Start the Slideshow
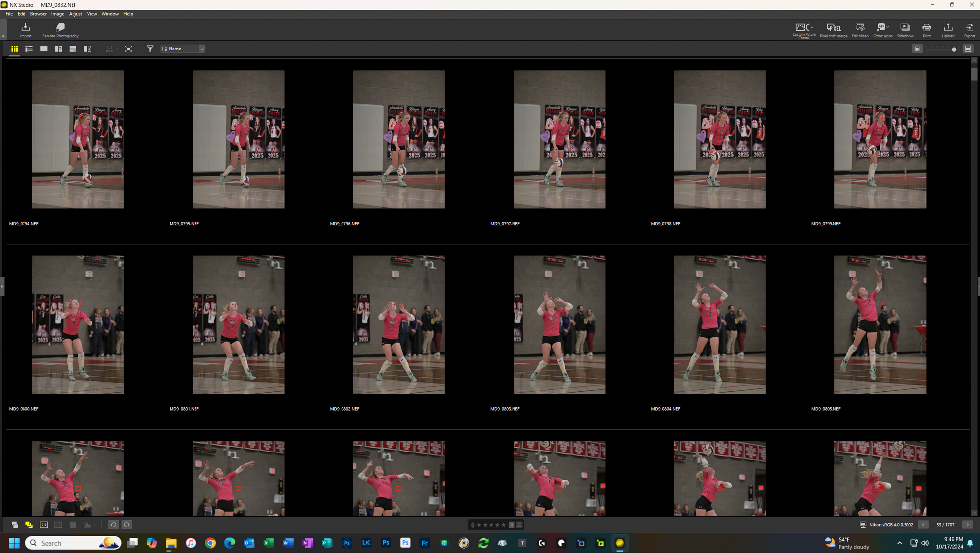 point(905,30)
